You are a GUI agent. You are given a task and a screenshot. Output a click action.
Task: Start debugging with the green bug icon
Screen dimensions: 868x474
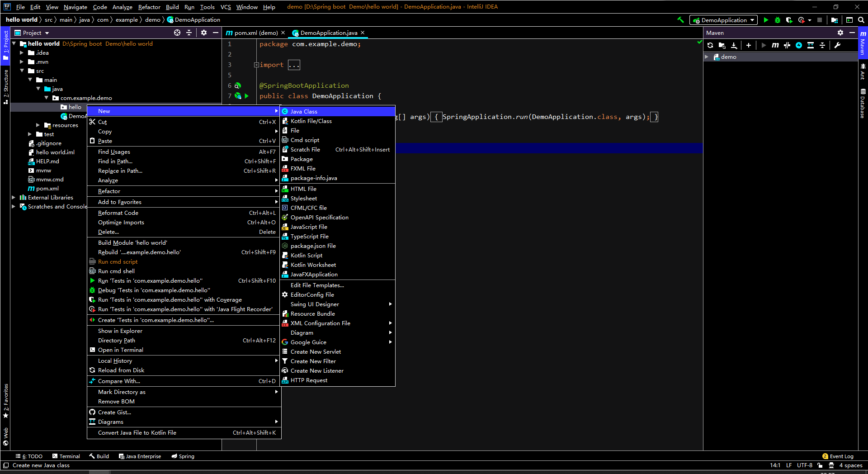tap(778, 20)
